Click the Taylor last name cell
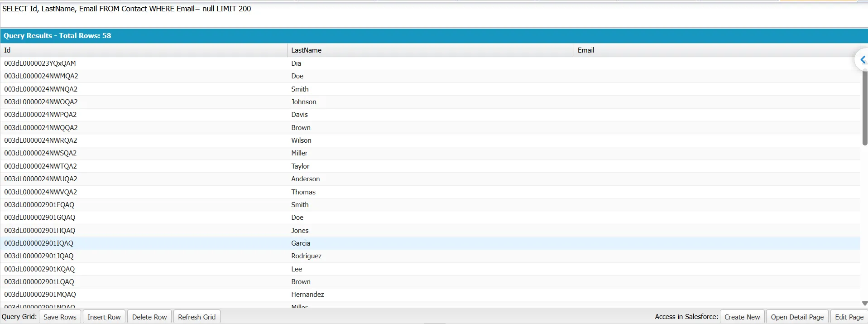This screenshot has height=324, width=868. point(430,166)
